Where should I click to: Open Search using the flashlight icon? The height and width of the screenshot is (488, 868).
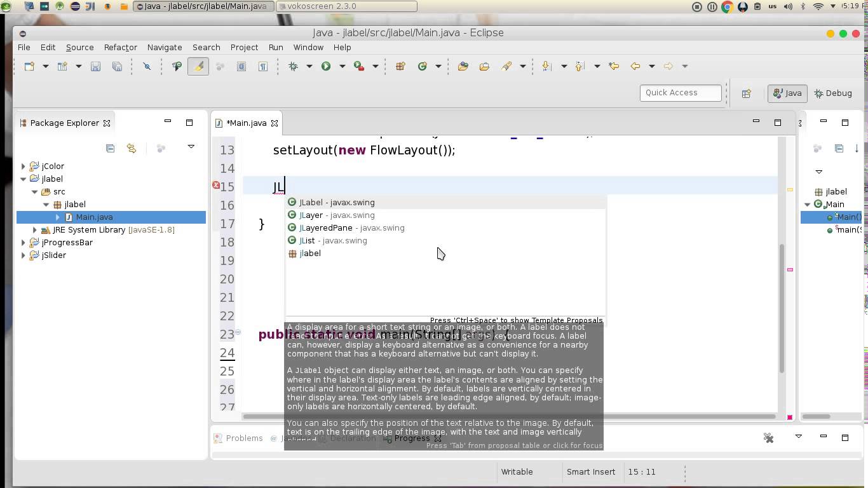coord(506,65)
